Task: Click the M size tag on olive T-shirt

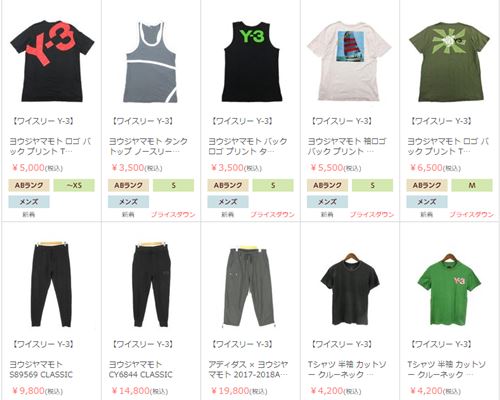Action: [472, 185]
